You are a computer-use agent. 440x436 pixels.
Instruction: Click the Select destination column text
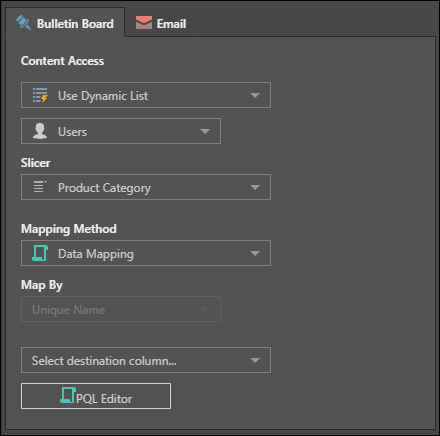[x=104, y=361]
